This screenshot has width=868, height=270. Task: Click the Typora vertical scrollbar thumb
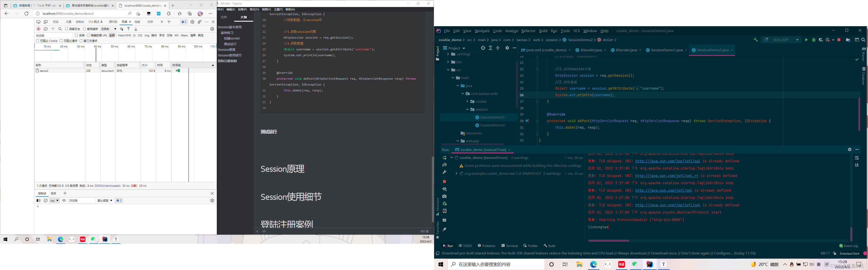tap(433, 189)
